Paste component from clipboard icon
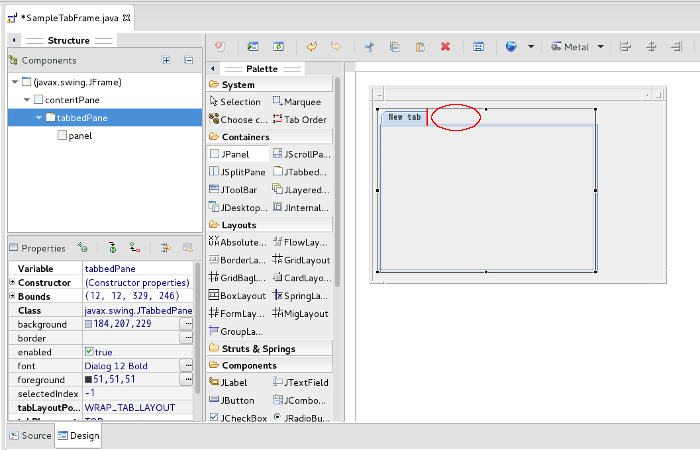 pyautogui.click(x=420, y=46)
